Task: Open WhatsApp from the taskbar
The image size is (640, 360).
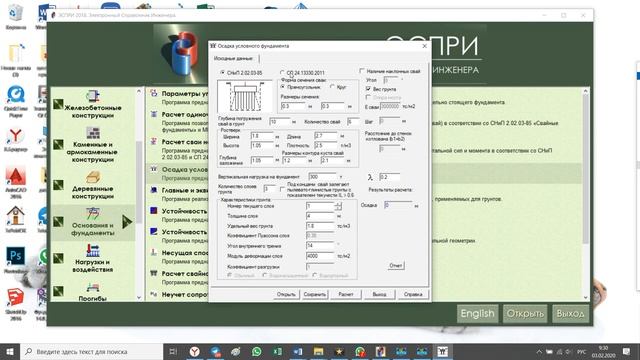Action: pyautogui.click(x=257, y=351)
